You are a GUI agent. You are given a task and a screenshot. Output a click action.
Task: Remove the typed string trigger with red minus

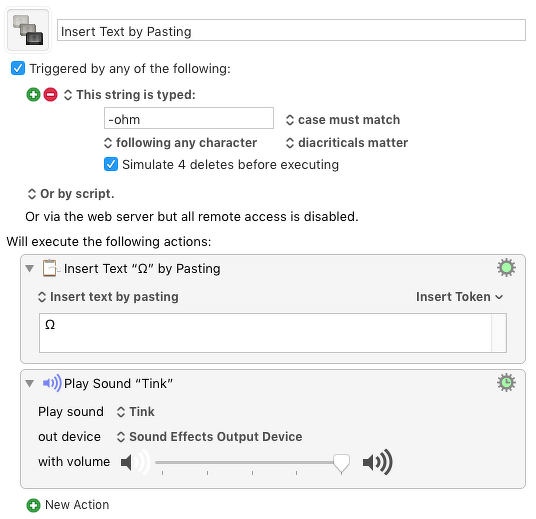(x=50, y=95)
